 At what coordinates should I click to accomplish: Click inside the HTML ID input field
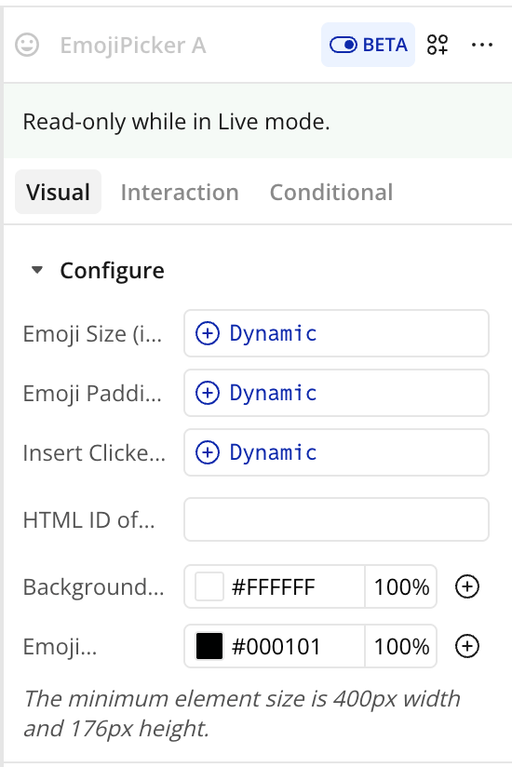tap(336, 519)
